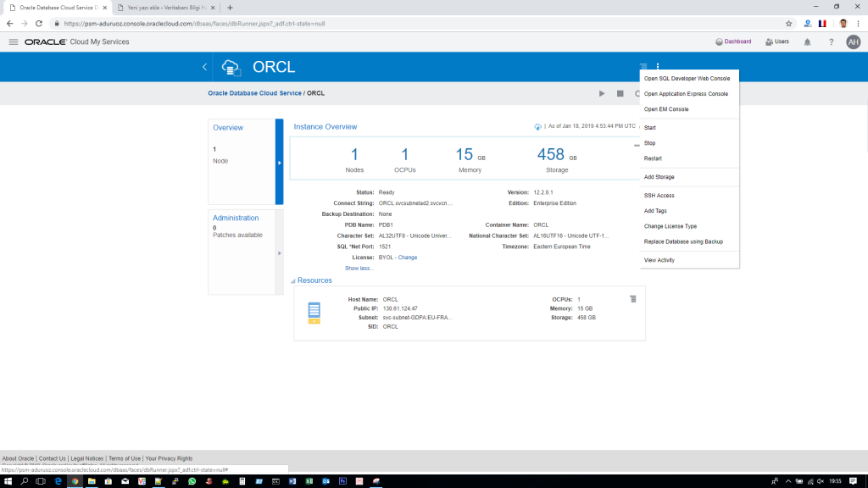This screenshot has width=868, height=488.
Task: Select SSH Access menu entry
Action: 659,196
